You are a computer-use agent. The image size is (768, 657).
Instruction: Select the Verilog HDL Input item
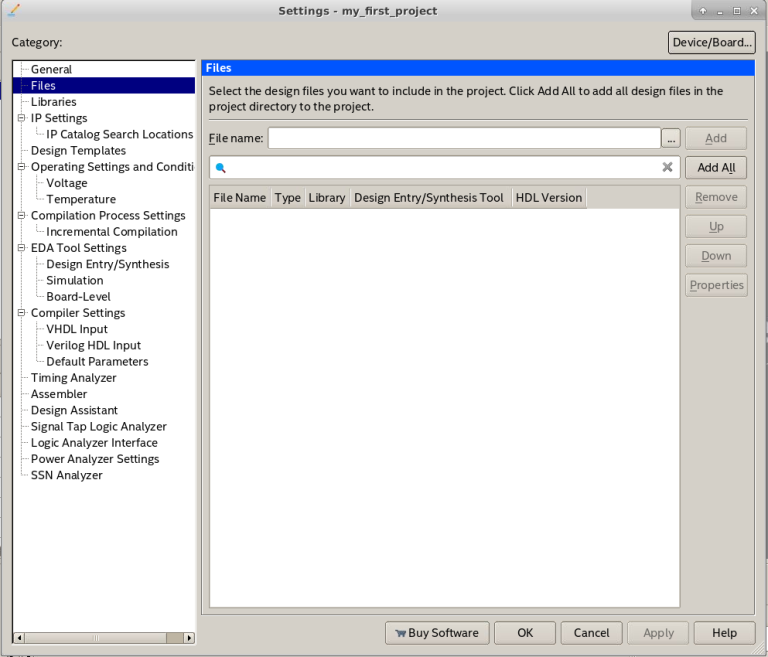(x=93, y=345)
